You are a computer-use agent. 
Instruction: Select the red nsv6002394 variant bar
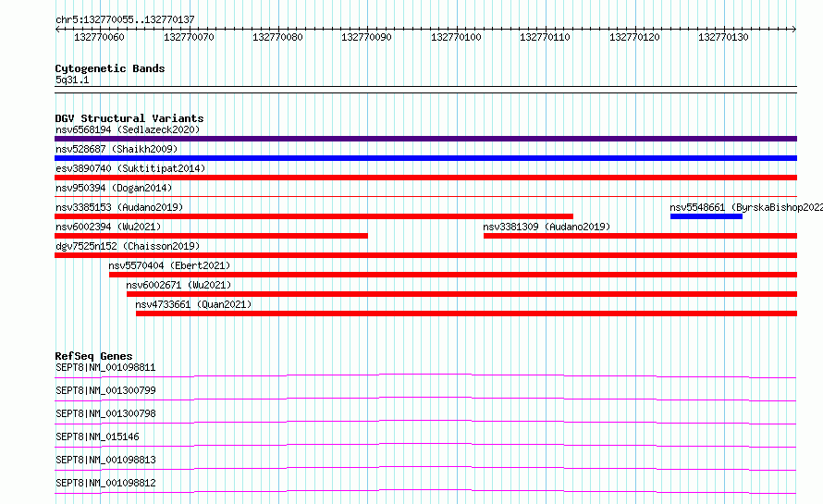pyautogui.click(x=211, y=236)
